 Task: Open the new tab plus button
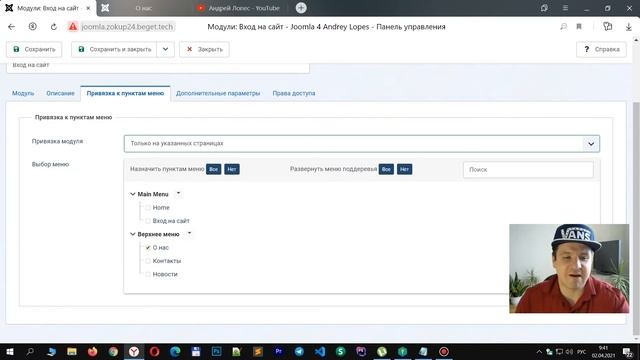[301, 8]
